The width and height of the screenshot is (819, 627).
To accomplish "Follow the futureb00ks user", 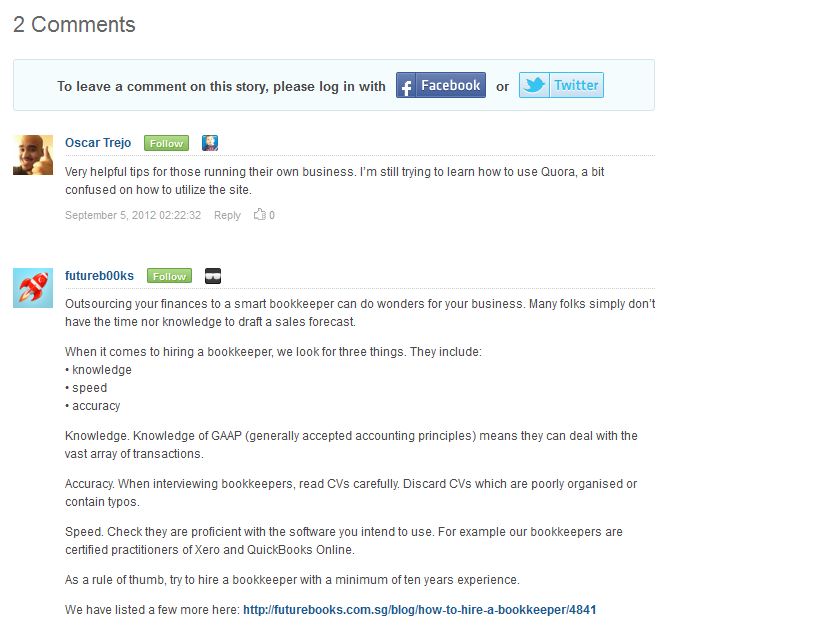I will coord(169,276).
